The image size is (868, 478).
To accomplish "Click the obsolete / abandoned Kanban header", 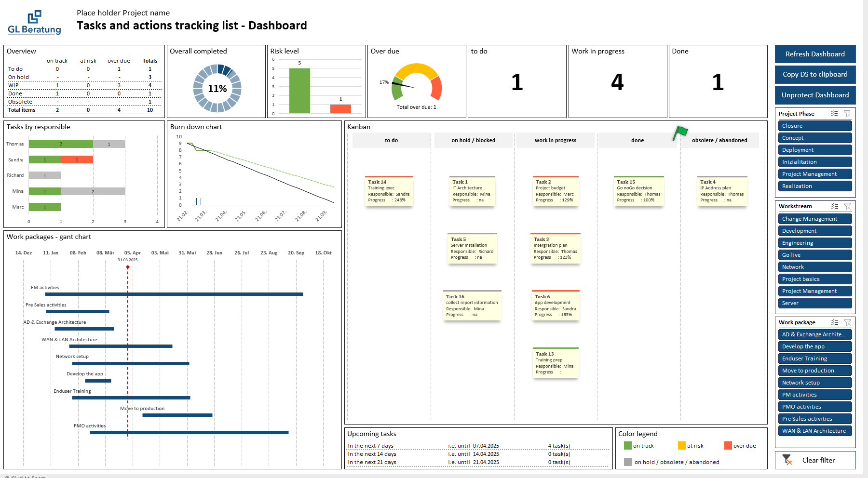I will (719, 140).
